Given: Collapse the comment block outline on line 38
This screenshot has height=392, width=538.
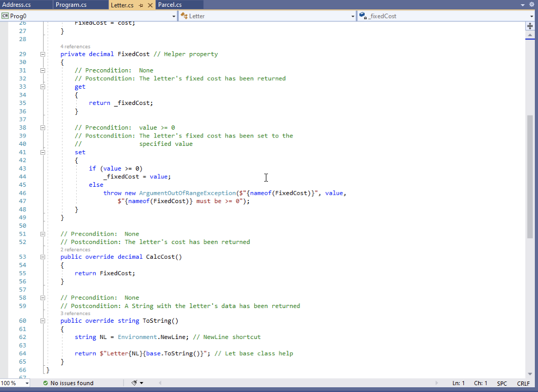Looking at the screenshot, I should (43, 128).
